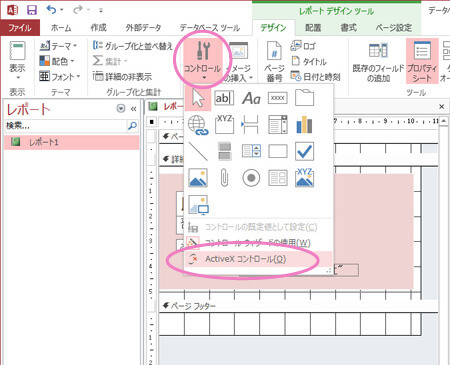Choose the check box control
The width and height of the screenshot is (450, 365).
[304, 151]
